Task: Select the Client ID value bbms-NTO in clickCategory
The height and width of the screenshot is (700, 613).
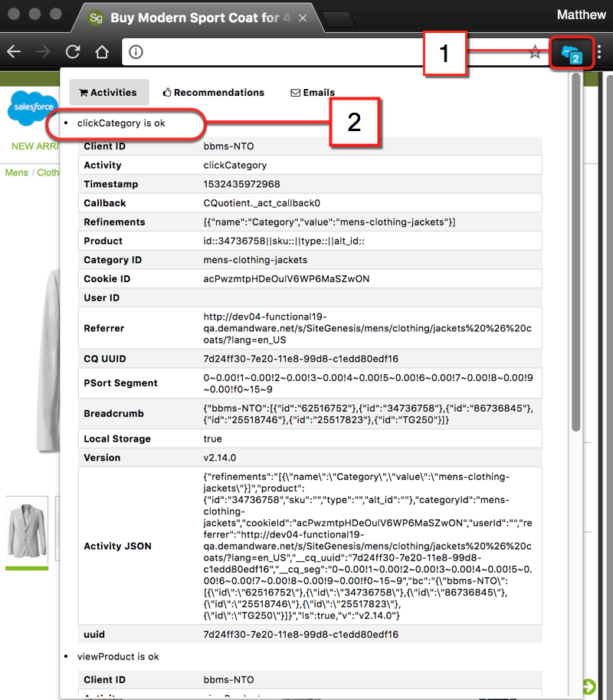Action: click(x=228, y=146)
